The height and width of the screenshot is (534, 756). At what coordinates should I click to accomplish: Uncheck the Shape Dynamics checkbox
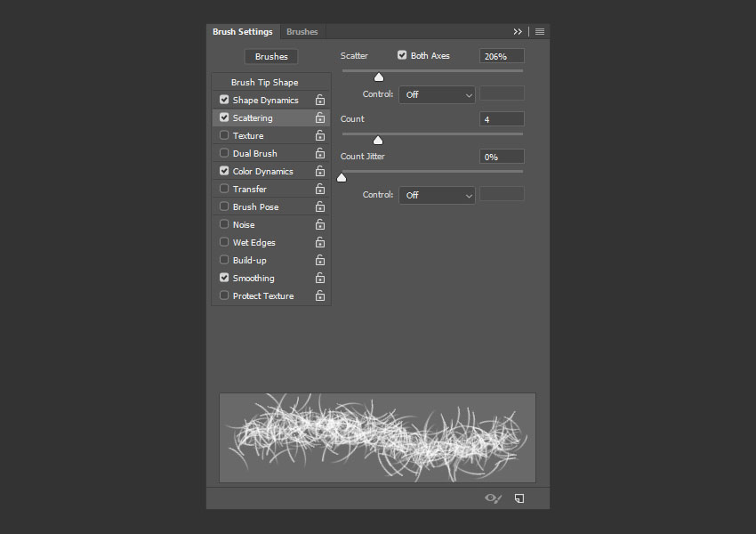pyautogui.click(x=224, y=100)
